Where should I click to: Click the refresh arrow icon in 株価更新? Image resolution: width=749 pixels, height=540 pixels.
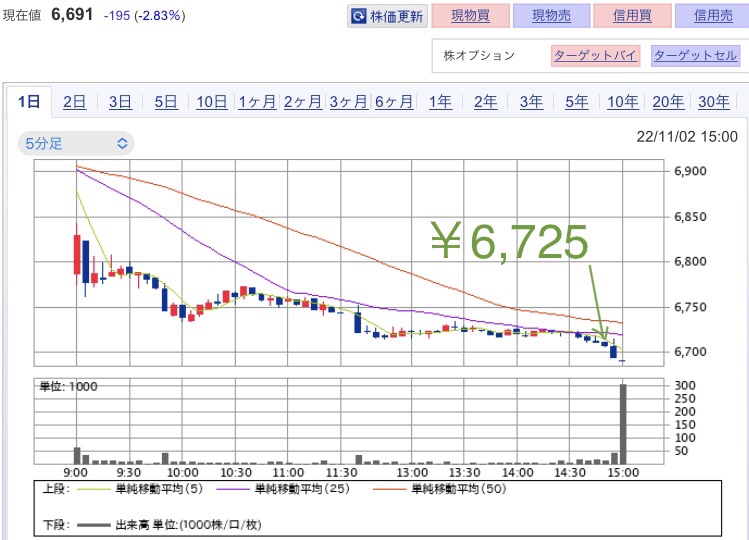coord(358,17)
